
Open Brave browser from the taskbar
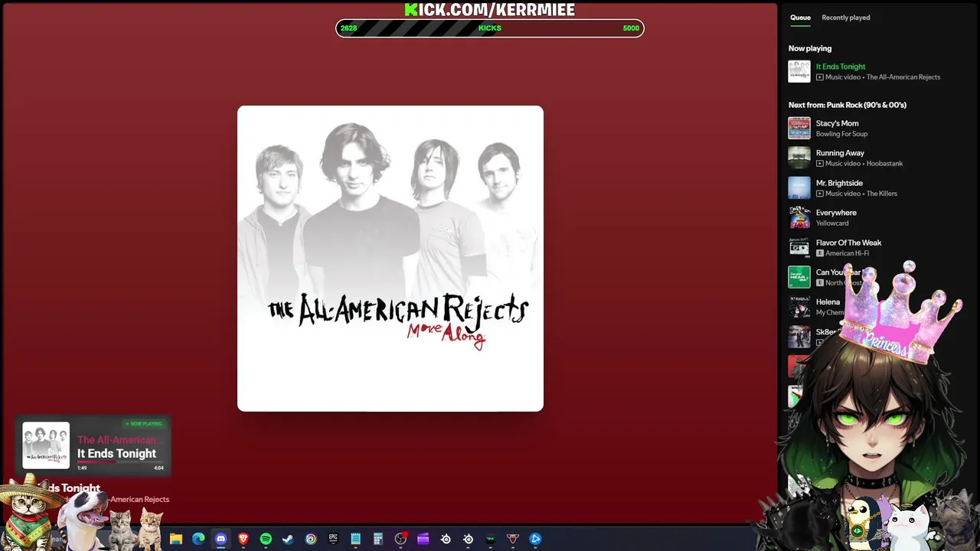pyautogui.click(x=243, y=539)
